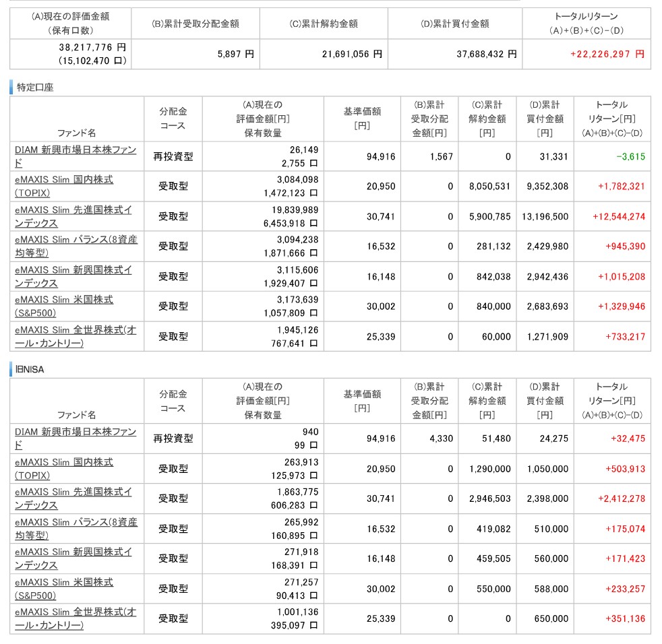Open eMAXIS Slim 全世界株式(オール・カントリー) in 旧NISA
The height and width of the screenshot is (644, 662).
[76, 618]
